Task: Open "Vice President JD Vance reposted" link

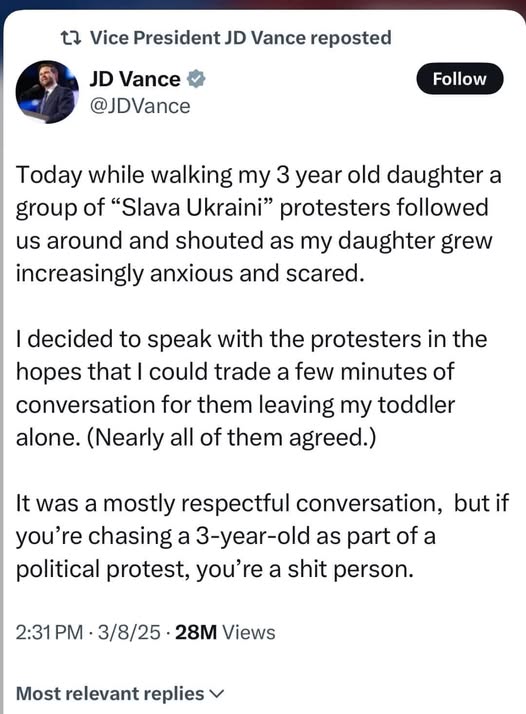Action: point(240,38)
